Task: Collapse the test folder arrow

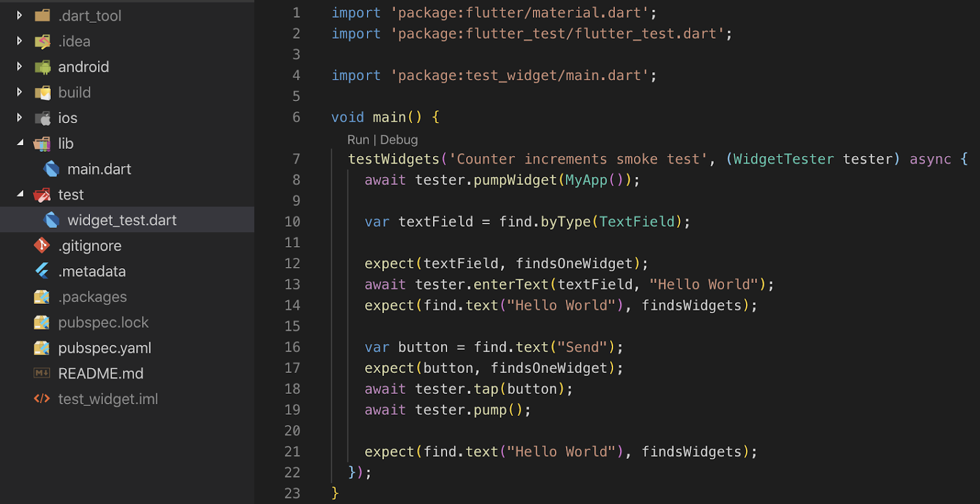Action: (x=20, y=194)
